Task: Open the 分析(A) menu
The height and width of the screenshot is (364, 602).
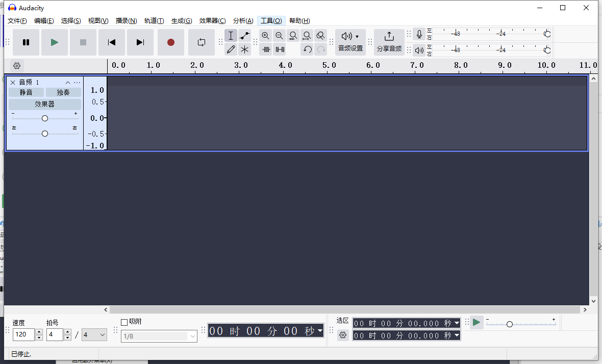Action: (243, 21)
